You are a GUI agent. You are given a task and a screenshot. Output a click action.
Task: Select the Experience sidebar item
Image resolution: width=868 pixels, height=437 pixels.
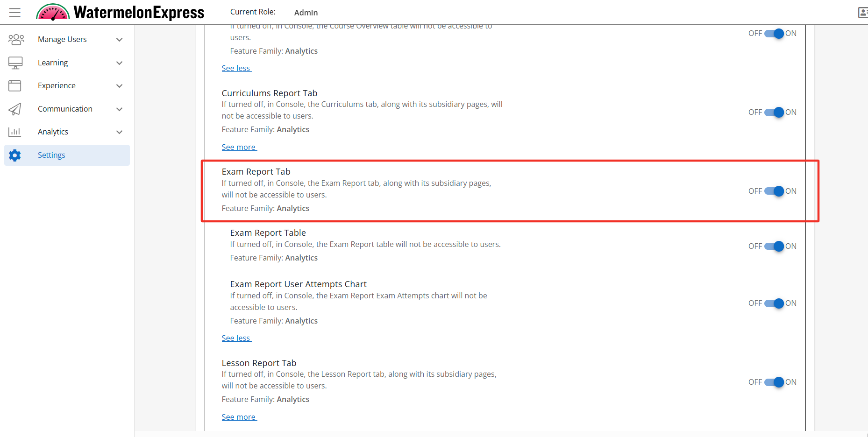[x=57, y=86]
